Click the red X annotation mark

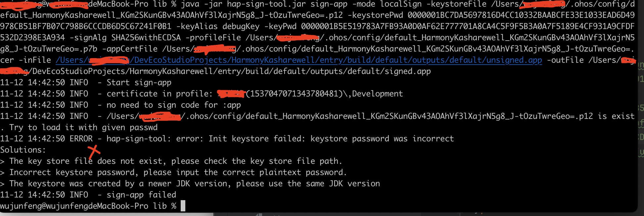[x=94, y=152]
